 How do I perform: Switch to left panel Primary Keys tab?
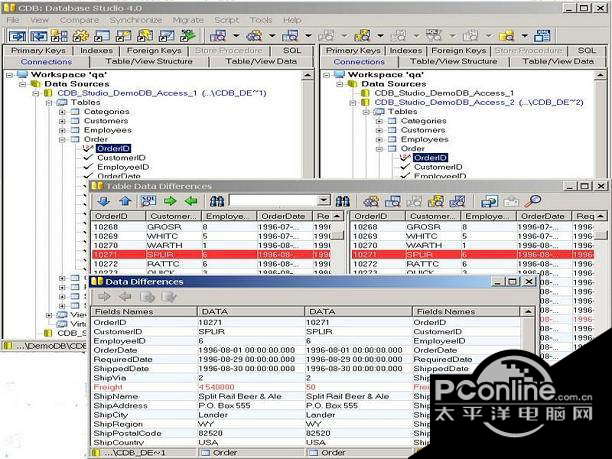coord(38,51)
